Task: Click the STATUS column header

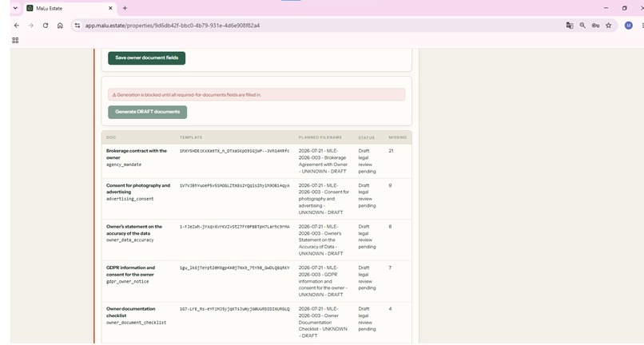Action: point(367,137)
